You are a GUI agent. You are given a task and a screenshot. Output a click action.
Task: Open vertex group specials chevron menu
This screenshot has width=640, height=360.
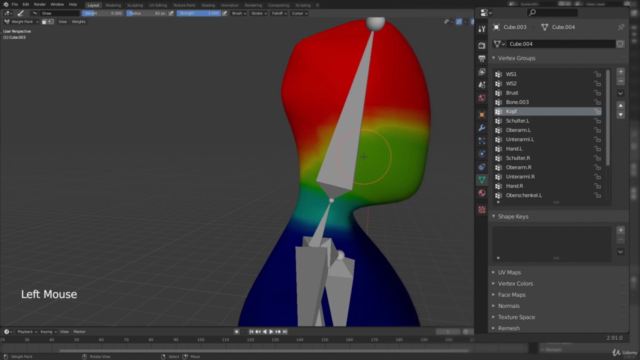[620, 93]
